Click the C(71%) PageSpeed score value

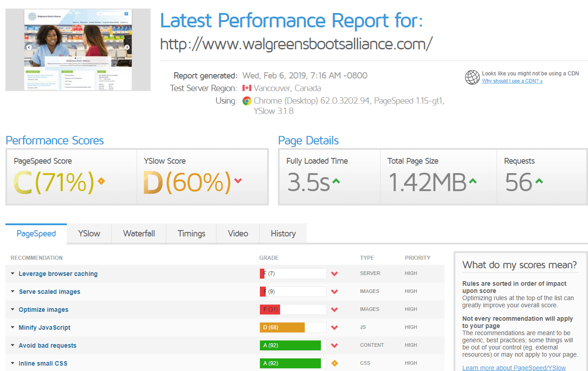54,183
